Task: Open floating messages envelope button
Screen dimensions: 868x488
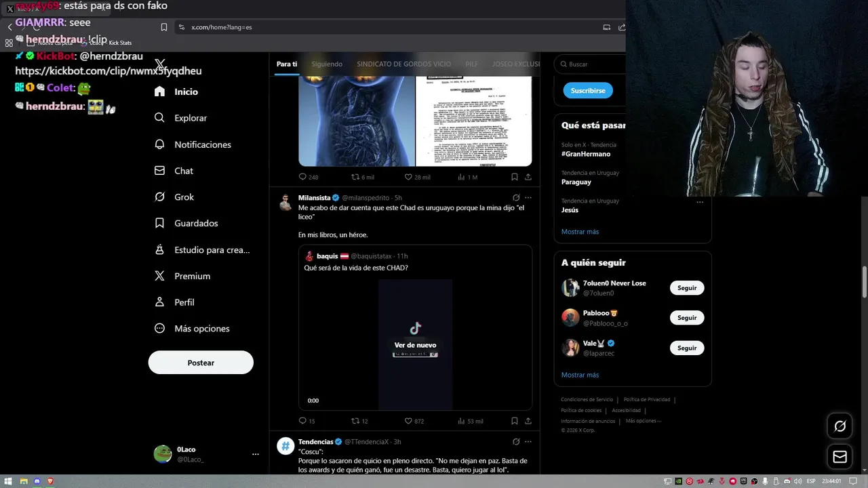Action: 840,457
